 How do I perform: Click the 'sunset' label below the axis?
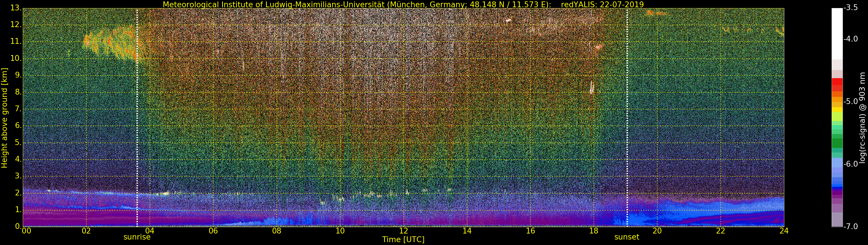coord(627,237)
